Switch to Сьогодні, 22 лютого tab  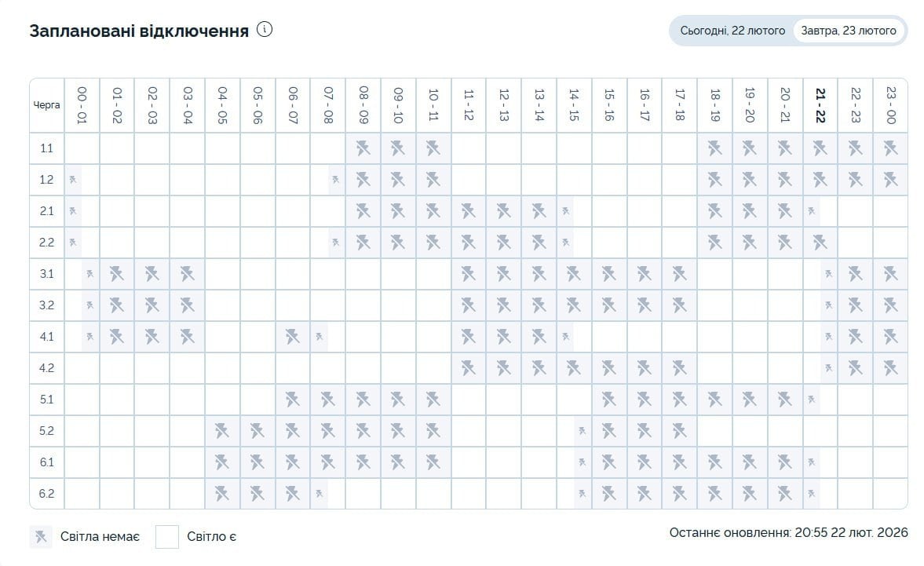[732, 31]
